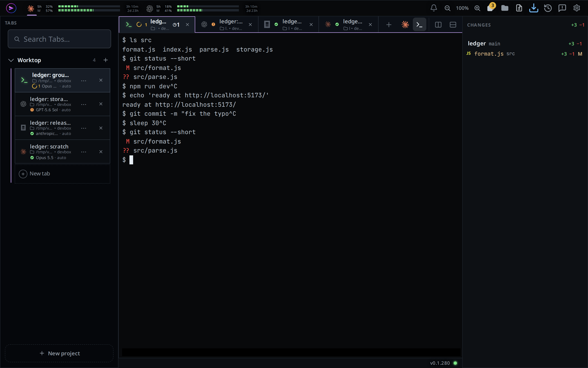The width and height of the screenshot is (588, 368).
Task: Close the first terminal top tab
Action: [x=187, y=25]
